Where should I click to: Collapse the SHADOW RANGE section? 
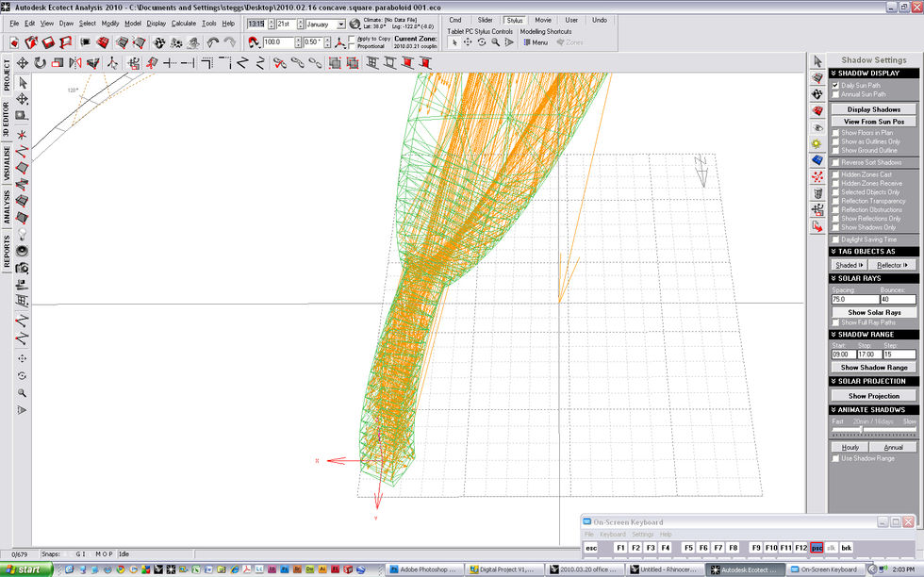[874, 334]
